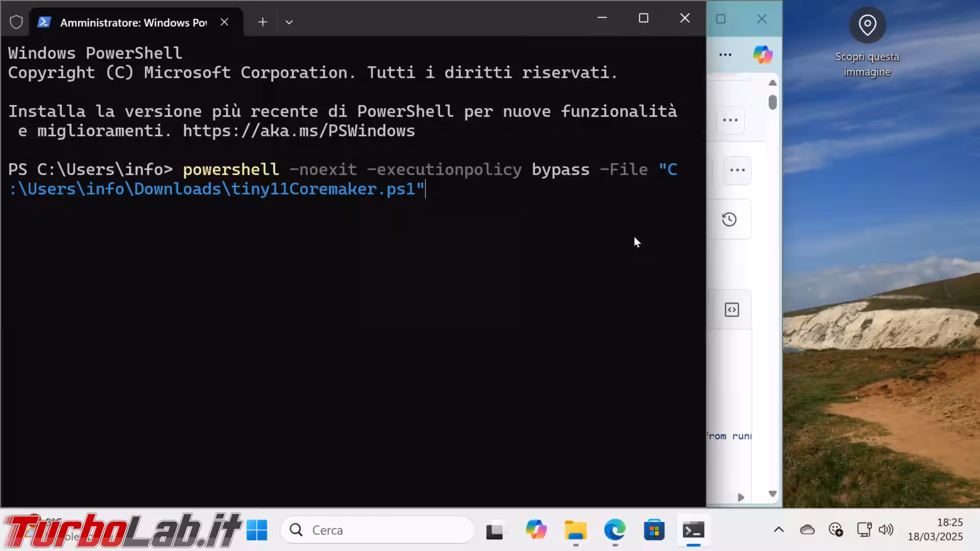The height and width of the screenshot is (551, 980).
Task: Open File Explorer from taskbar
Action: click(x=575, y=530)
